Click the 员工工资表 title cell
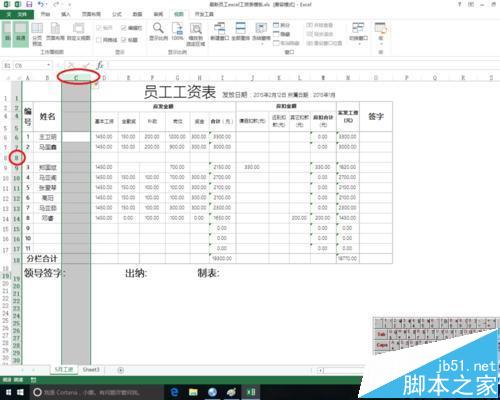Viewport: 500px width, 400px height. point(180,92)
